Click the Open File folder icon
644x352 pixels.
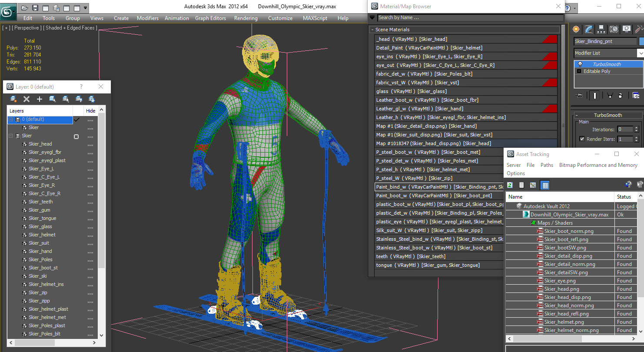(x=25, y=8)
